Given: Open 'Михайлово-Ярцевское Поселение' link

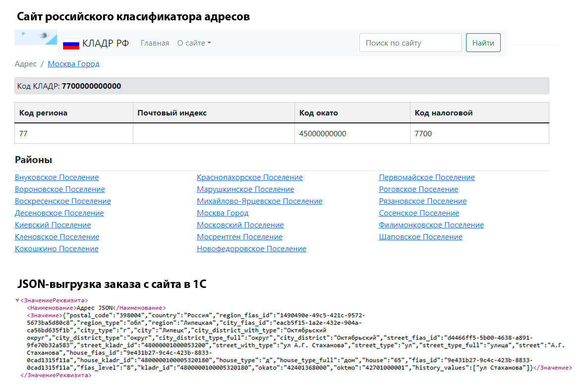Looking at the screenshot, I should [259, 201].
